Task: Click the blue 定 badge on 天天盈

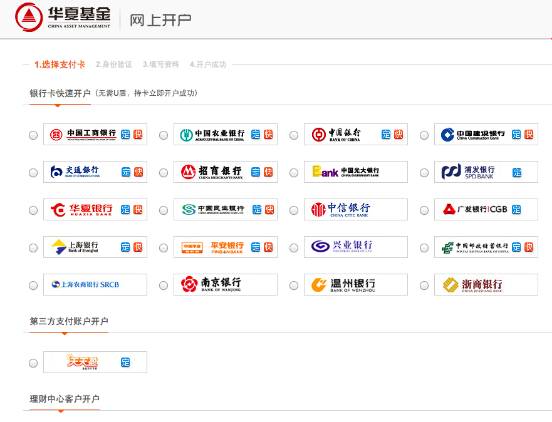Action: point(126,362)
